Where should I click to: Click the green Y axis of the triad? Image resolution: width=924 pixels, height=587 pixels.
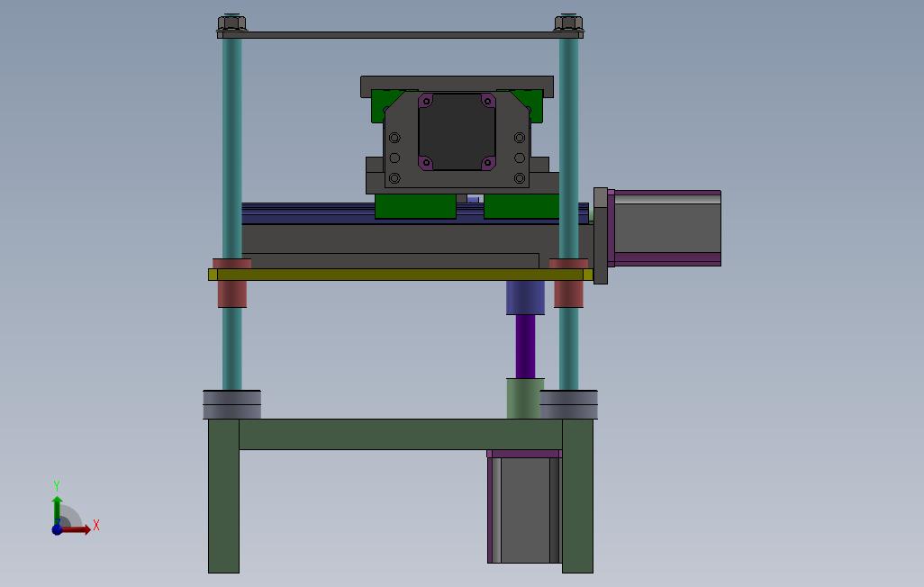click(57, 510)
